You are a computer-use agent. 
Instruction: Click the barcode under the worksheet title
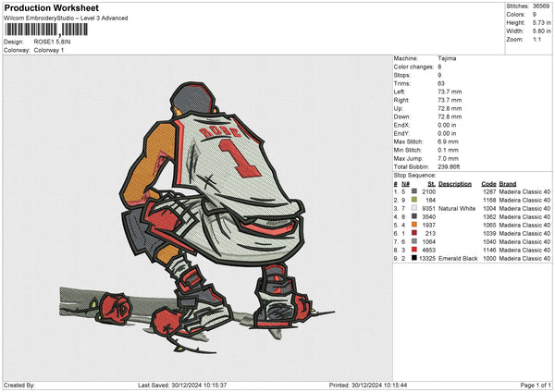46,30
